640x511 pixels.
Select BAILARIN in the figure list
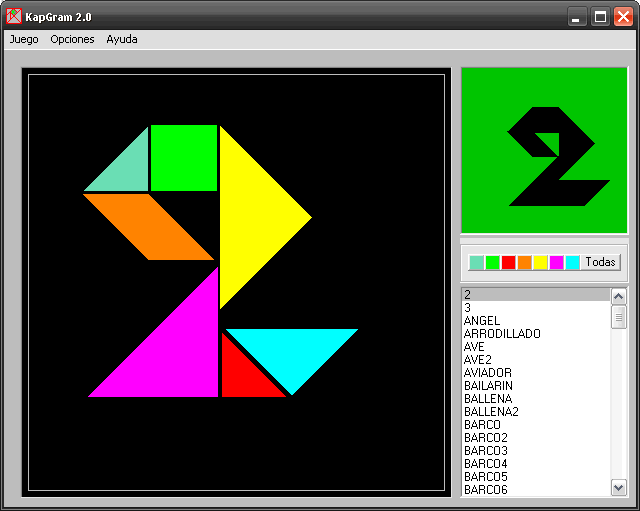coord(536,386)
